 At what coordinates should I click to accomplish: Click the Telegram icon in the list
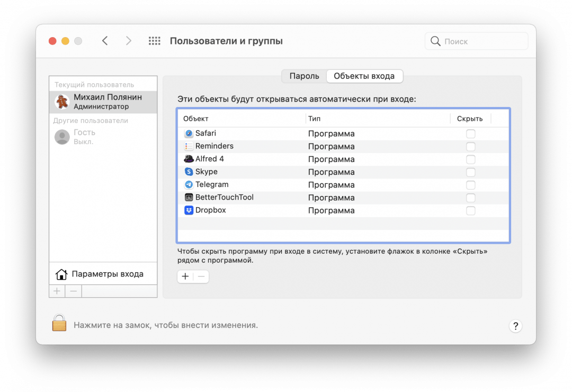click(x=189, y=184)
